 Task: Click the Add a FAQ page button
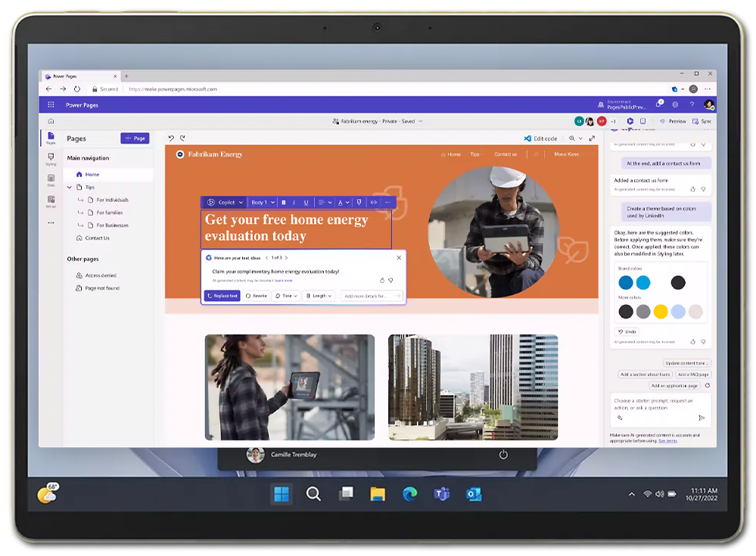pos(694,374)
